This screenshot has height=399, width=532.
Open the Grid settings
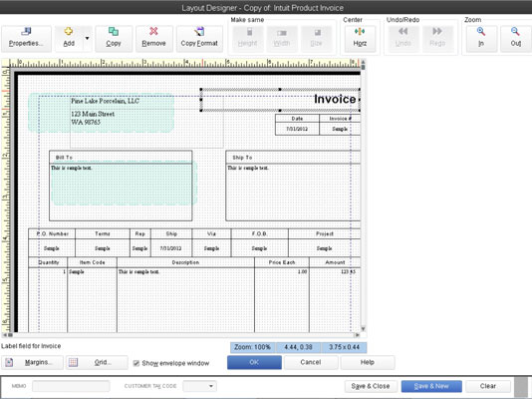[97, 362]
